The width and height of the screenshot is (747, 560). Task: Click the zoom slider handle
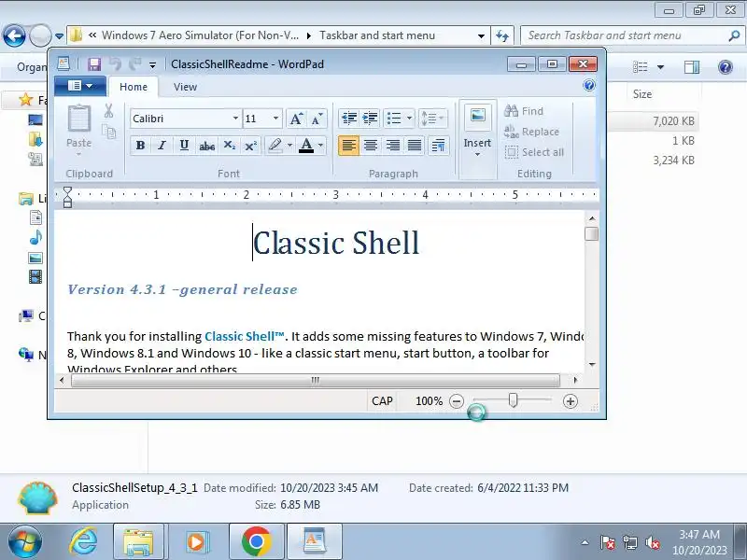pos(513,400)
